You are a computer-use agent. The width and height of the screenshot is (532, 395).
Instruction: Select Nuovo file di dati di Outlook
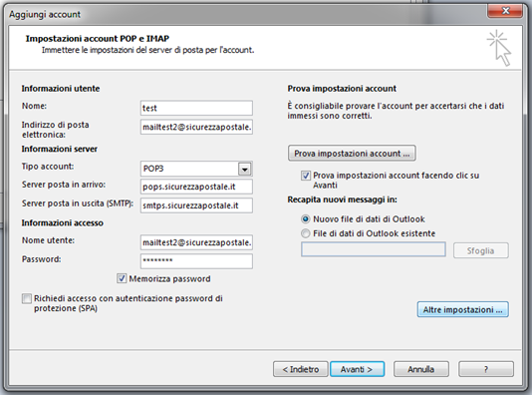(x=306, y=219)
